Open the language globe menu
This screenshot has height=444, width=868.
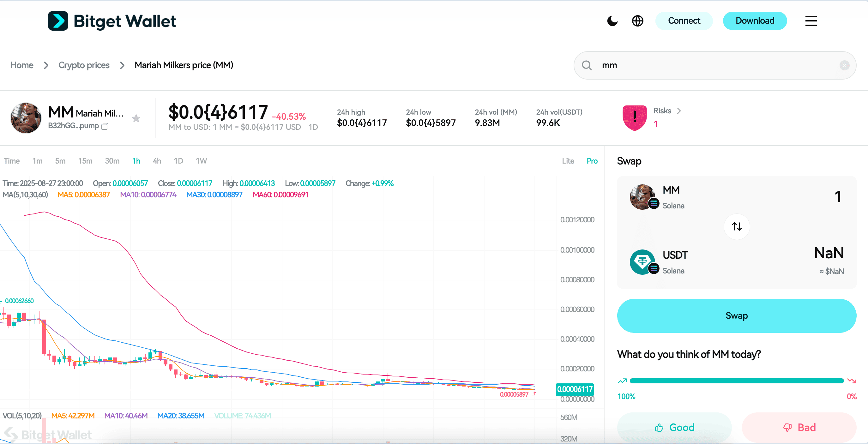637,21
